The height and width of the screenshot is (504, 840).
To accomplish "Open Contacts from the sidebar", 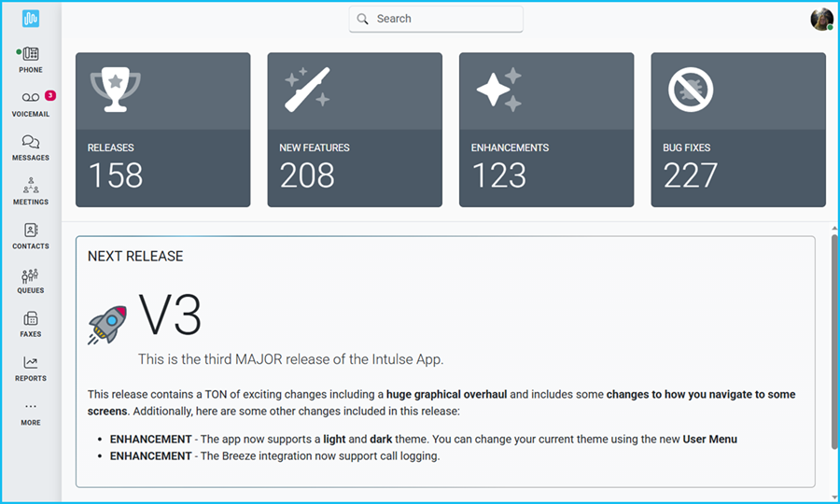I will click(x=31, y=235).
